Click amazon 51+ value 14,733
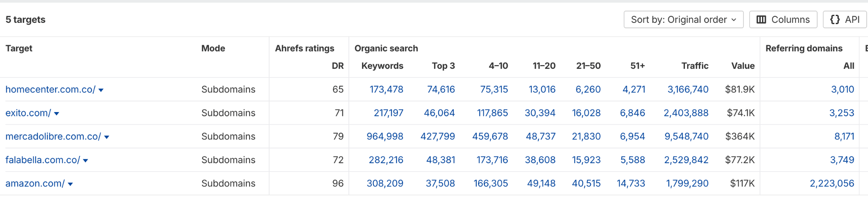The height and width of the screenshot is (200, 868). (631, 183)
